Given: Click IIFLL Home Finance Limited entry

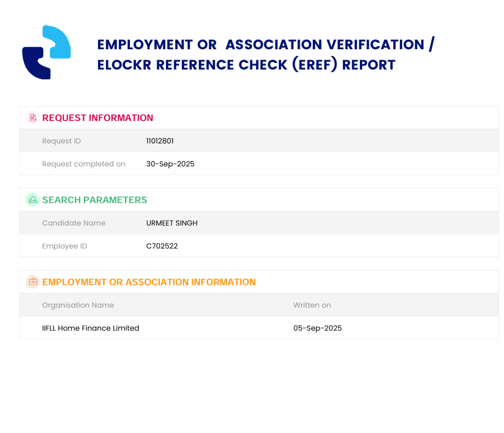Looking at the screenshot, I should 90,328.
